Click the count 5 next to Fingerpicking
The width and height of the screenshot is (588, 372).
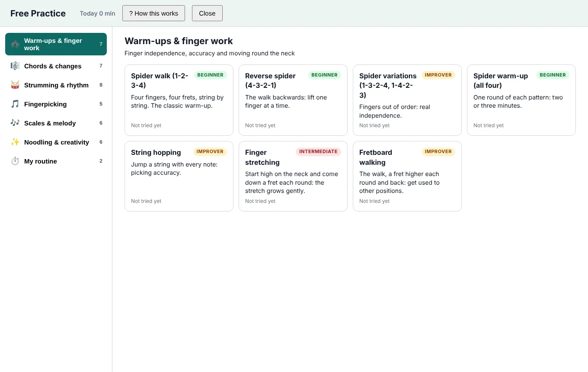coord(101,104)
